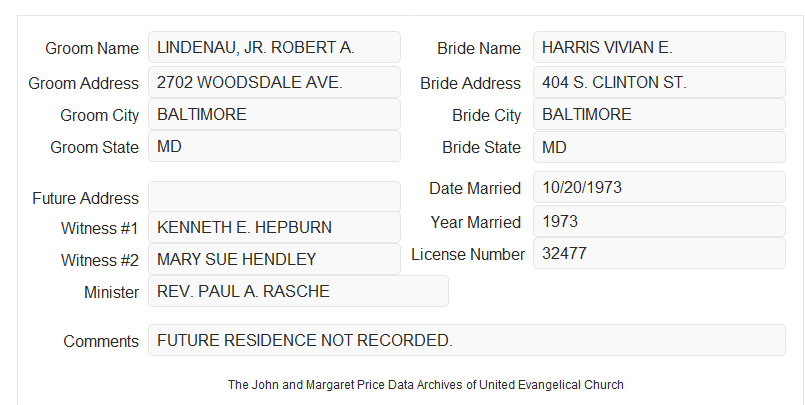Focus the Bride City field
This screenshot has width=805, height=405.
click(659, 114)
